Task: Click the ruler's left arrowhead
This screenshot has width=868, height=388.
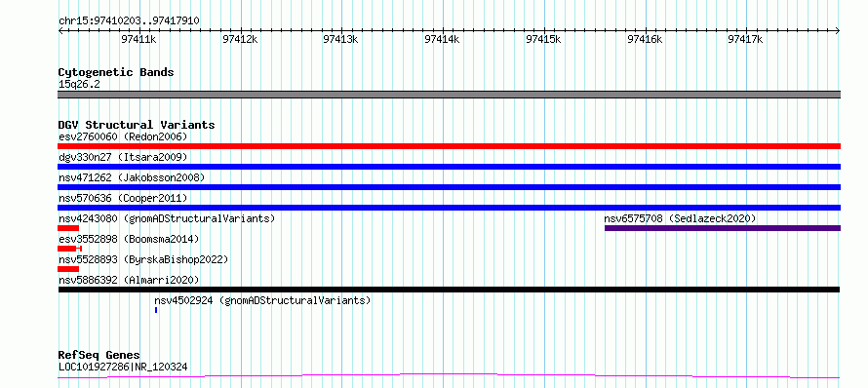Action: pyautogui.click(x=60, y=30)
